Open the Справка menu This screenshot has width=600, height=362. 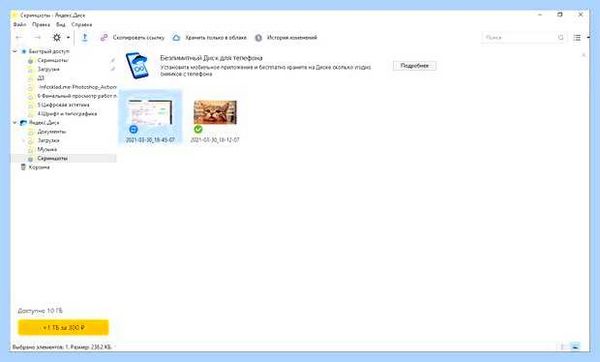pos(82,24)
